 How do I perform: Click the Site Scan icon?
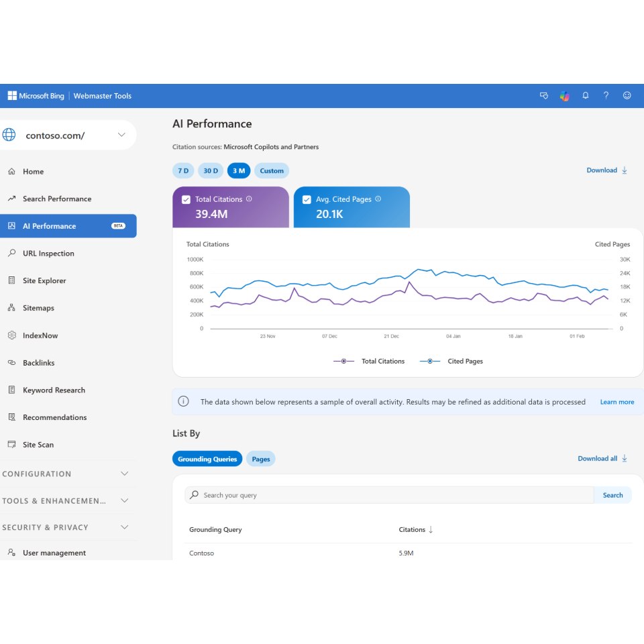click(x=12, y=444)
